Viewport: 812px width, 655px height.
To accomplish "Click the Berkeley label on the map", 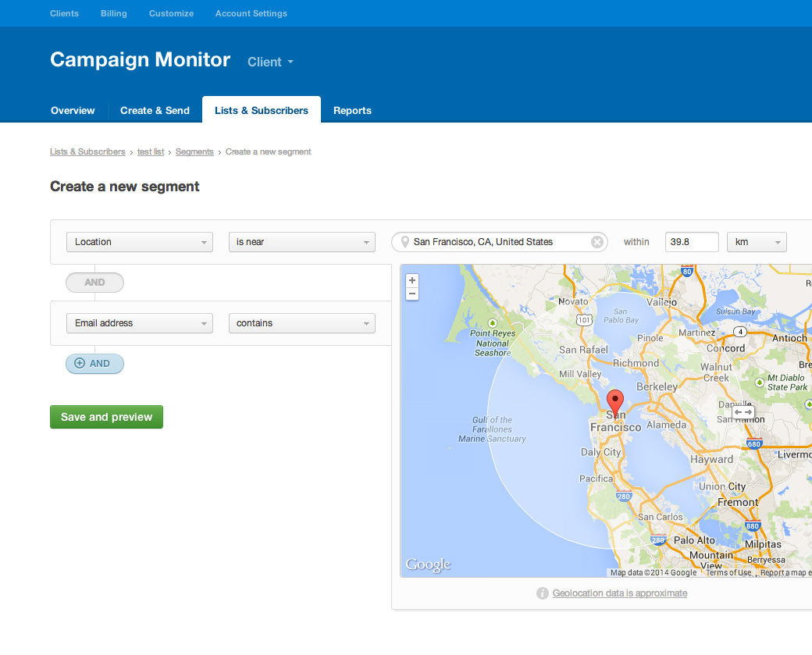I will coord(657,386).
